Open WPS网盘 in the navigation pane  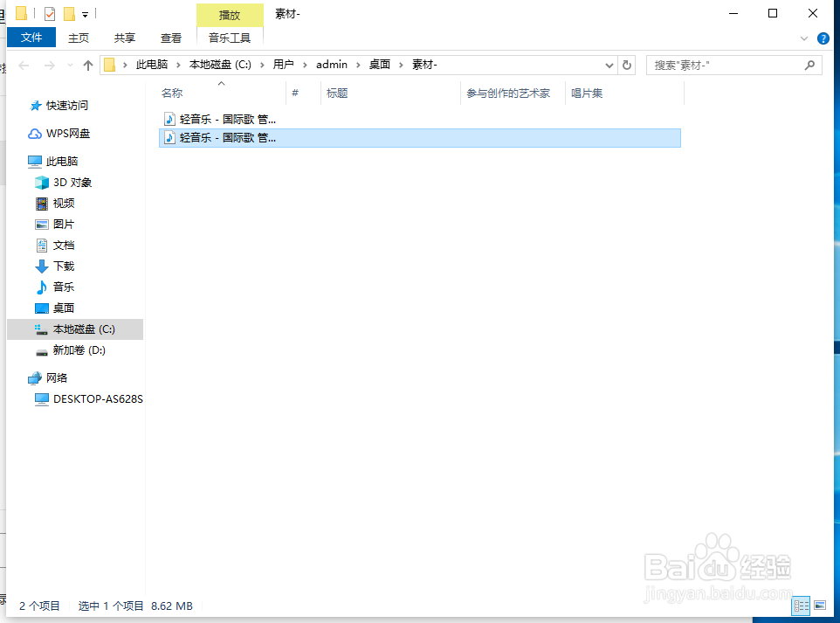pyautogui.click(x=68, y=134)
